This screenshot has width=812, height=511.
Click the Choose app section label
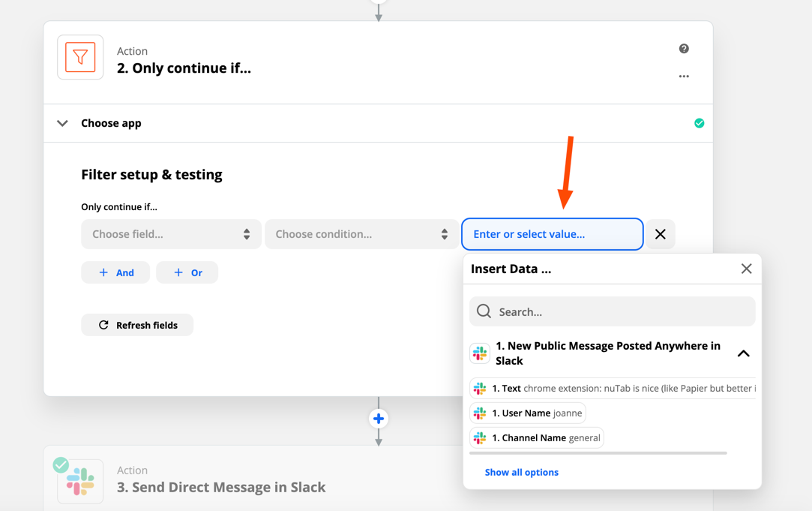pyautogui.click(x=111, y=123)
